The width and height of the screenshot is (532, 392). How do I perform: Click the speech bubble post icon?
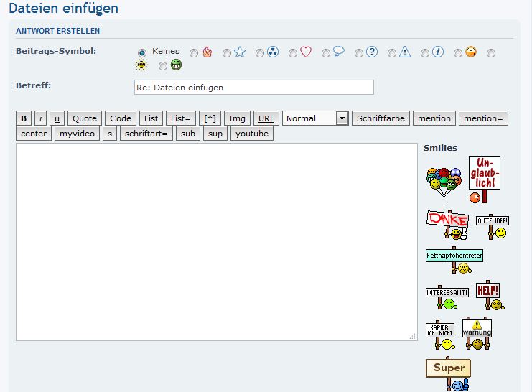click(339, 52)
